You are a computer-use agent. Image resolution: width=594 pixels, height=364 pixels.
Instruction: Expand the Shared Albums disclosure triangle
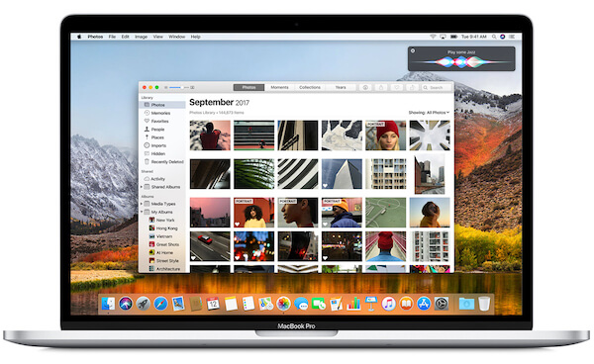(142, 187)
